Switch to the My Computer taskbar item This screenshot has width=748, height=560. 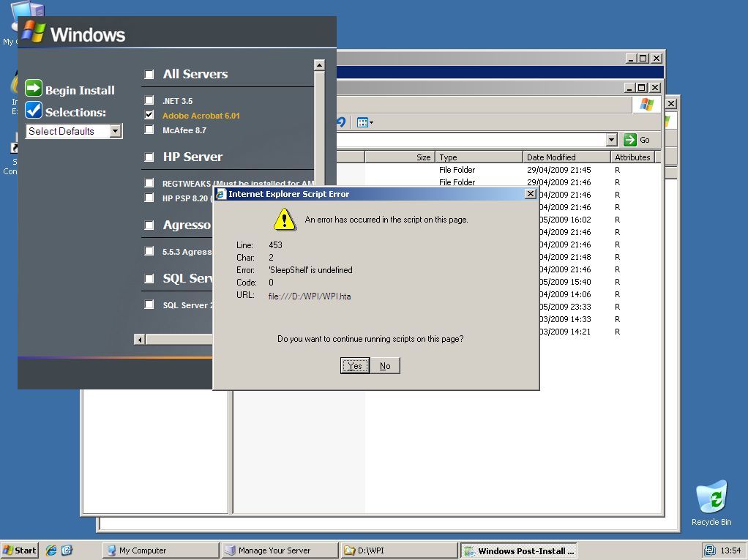point(160,550)
